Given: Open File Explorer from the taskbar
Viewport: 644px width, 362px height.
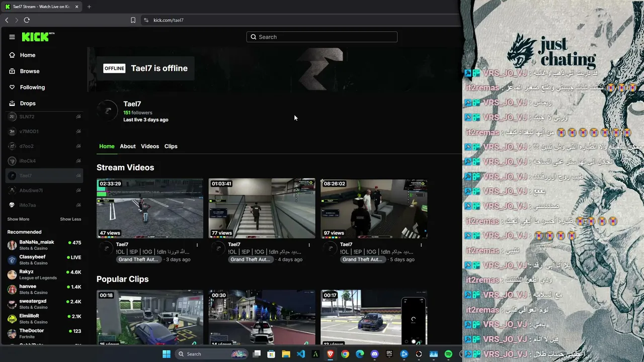Looking at the screenshot, I should click(x=286, y=354).
